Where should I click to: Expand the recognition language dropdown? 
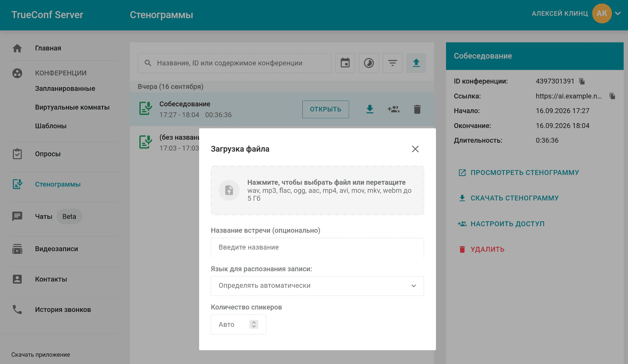click(317, 286)
